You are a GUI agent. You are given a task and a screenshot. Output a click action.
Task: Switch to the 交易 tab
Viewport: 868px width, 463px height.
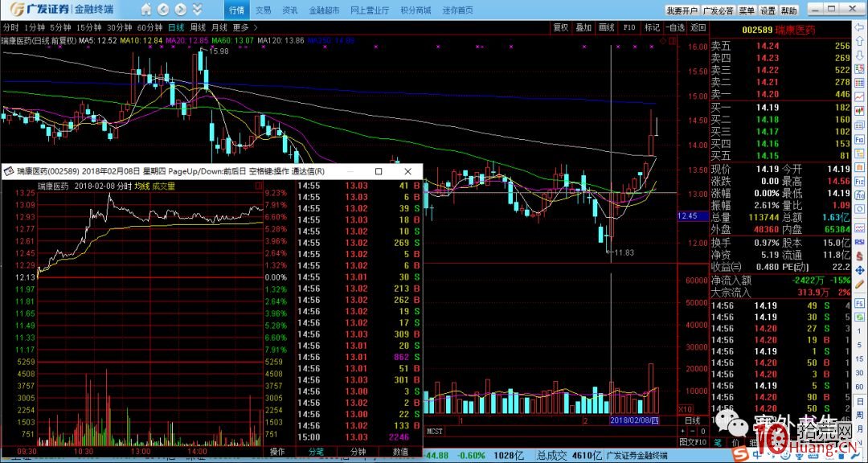pos(264,10)
